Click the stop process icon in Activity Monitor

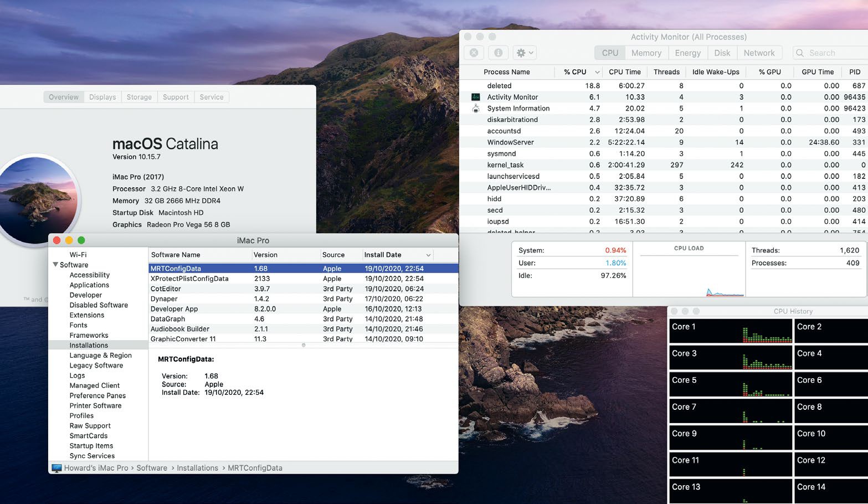(474, 53)
